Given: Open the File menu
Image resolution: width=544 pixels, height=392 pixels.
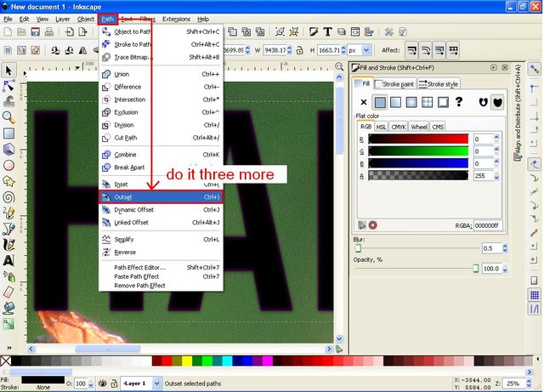Looking at the screenshot, I should tap(8, 19).
